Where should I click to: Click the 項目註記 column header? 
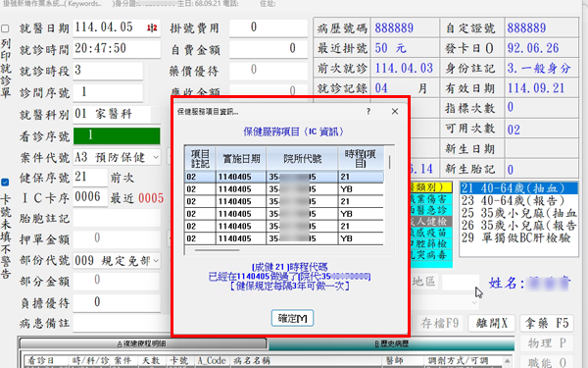point(200,158)
